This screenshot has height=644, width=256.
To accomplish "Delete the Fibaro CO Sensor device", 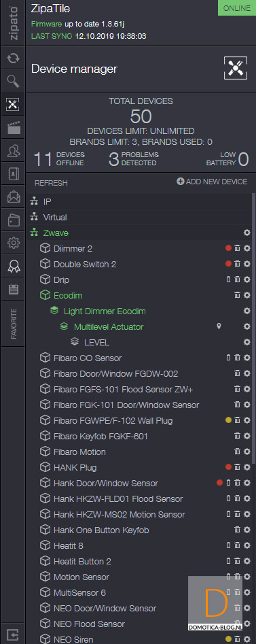I will [237, 358].
